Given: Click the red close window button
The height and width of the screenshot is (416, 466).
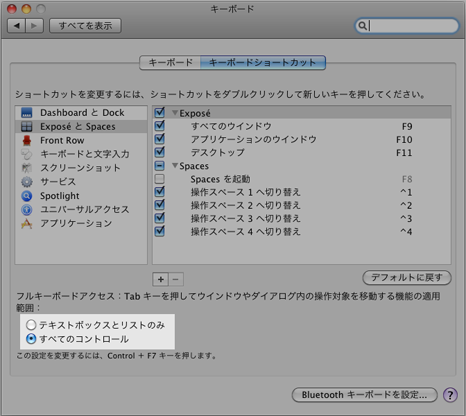Looking at the screenshot, I should coord(12,9).
